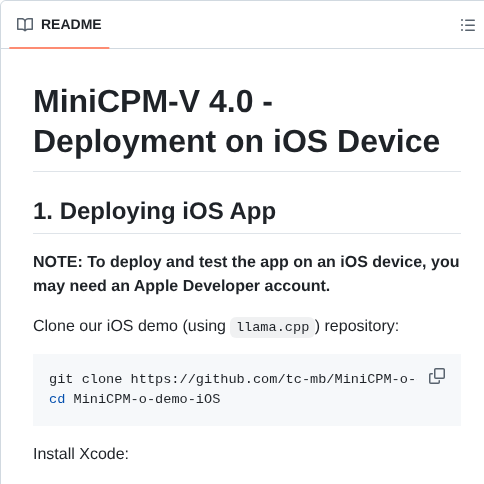Click the 'llama.cpp' inline code text
The height and width of the screenshot is (484, 484).
point(272,327)
